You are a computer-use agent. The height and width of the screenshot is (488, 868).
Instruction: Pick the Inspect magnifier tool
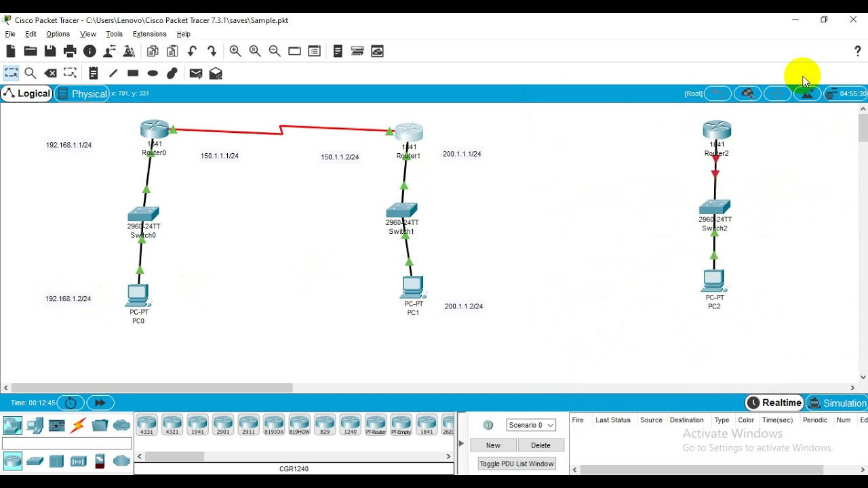pos(31,73)
